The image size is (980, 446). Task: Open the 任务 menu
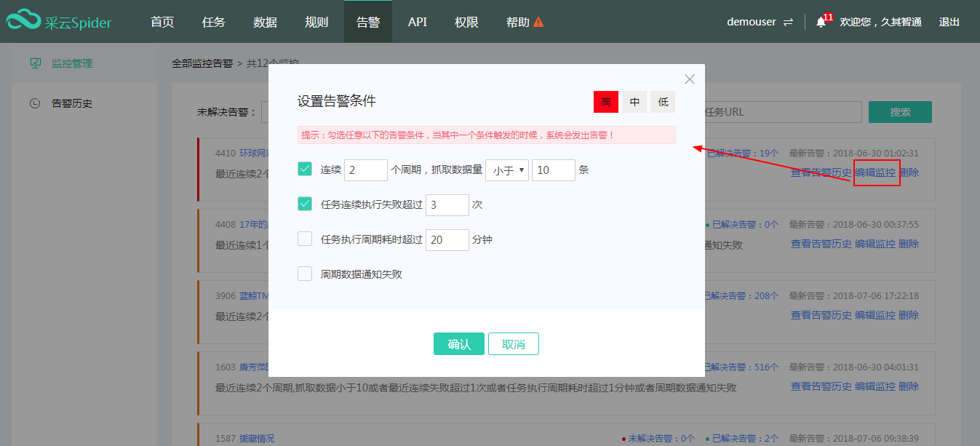214,22
